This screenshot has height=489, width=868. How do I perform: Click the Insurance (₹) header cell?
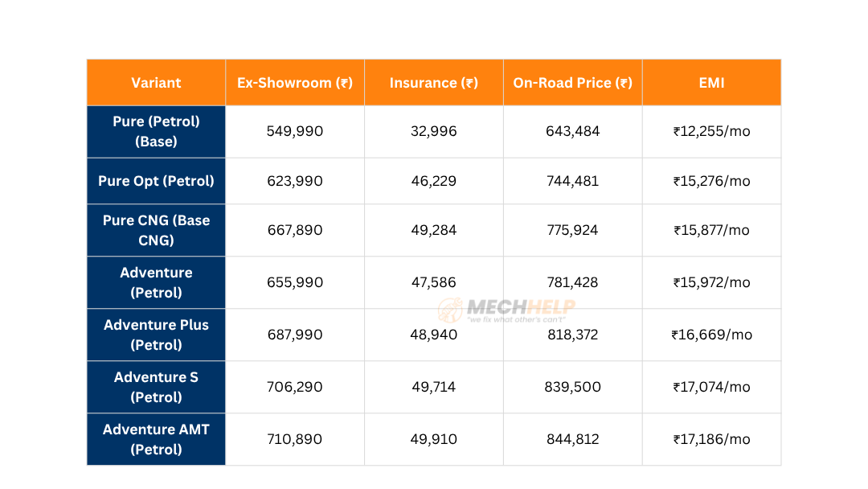coord(434,83)
